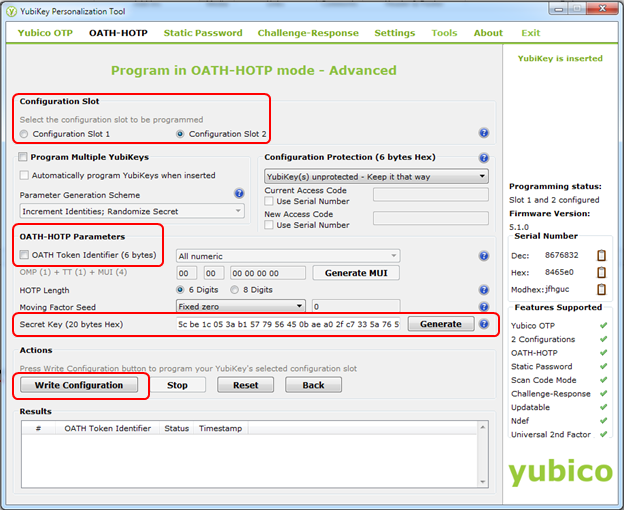This screenshot has width=624, height=510.
Task: Click the Stop button
Action: point(177,385)
